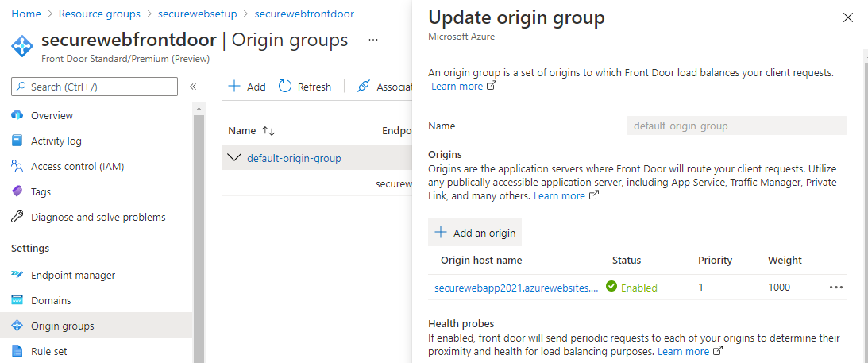The height and width of the screenshot is (363, 868).
Task: Click the Front Door resource icon
Action: (23, 45)
